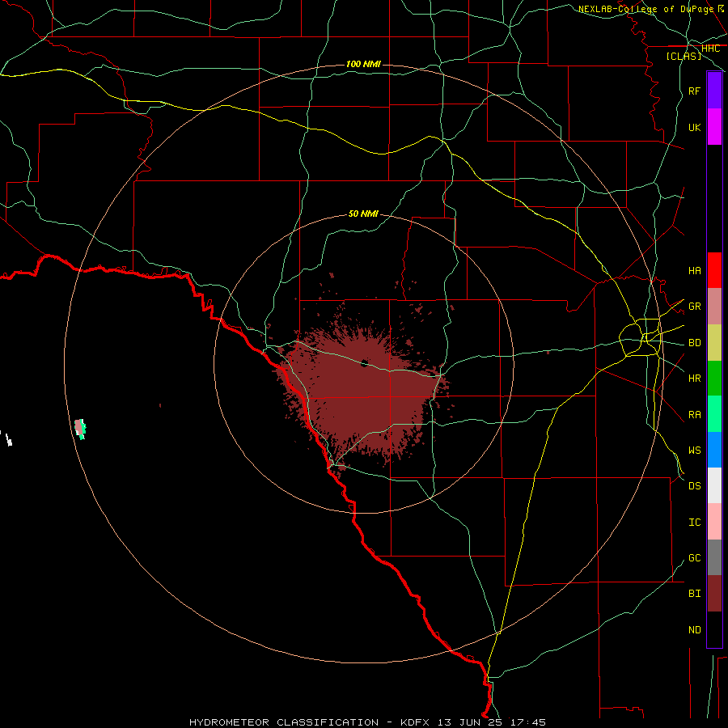Click the ND legend label
The height and width of the screenshot is (728, 728).
pyautogui.click(x=695, y=630)
